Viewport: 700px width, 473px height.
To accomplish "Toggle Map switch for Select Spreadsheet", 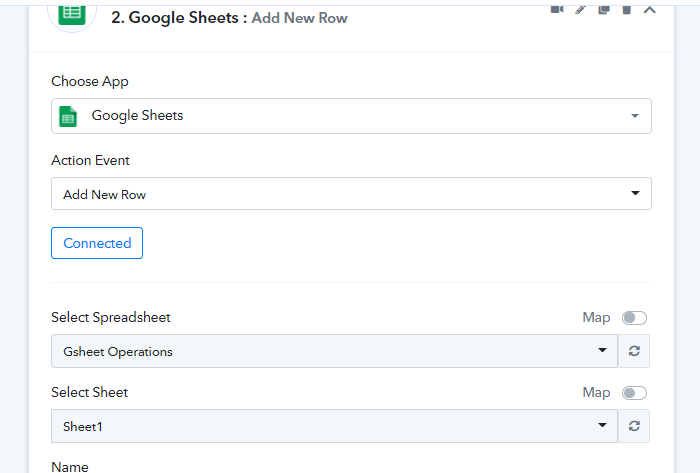I will [634, 318].
